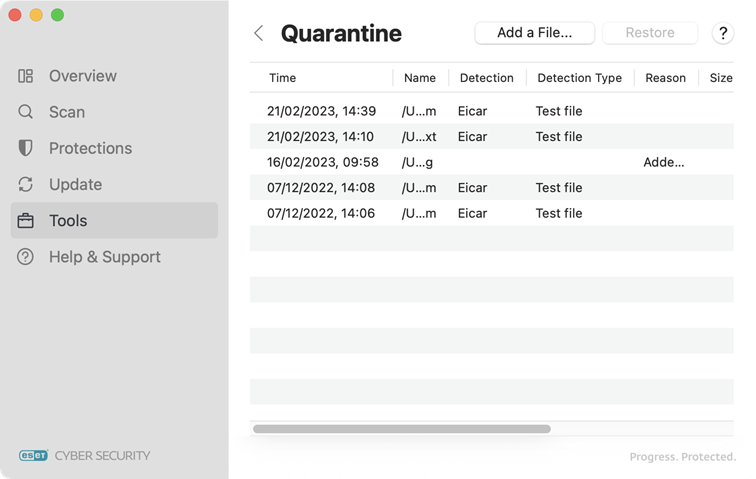Open Help & Support section
Image resolution: width=756 pixels, height=479 pixels.
[x=114, y=257]
